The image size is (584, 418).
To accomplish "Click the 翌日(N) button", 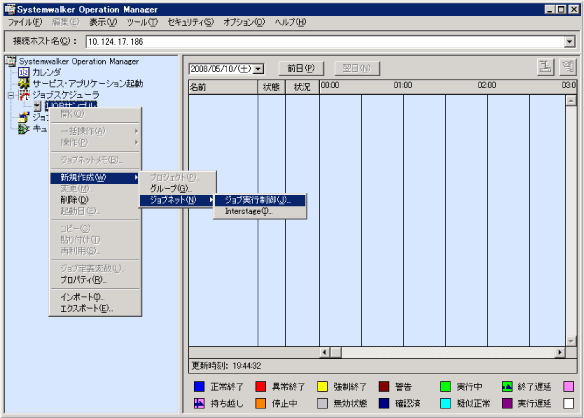I will (x=357, y=68).
